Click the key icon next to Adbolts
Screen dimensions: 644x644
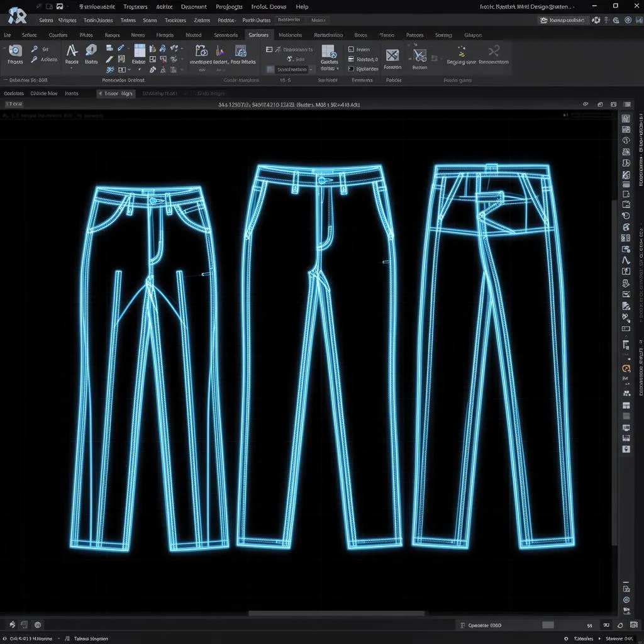click(34, 60)
